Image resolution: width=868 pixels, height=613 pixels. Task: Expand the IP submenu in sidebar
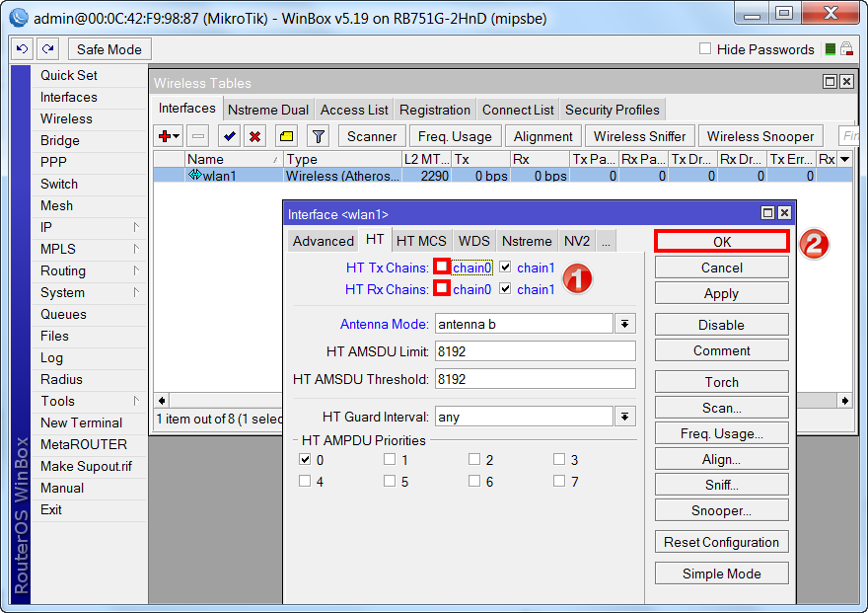[x=89, y=227]
